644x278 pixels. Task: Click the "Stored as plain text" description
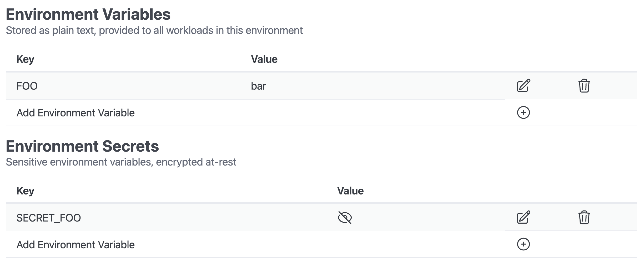tap(154, 30)
